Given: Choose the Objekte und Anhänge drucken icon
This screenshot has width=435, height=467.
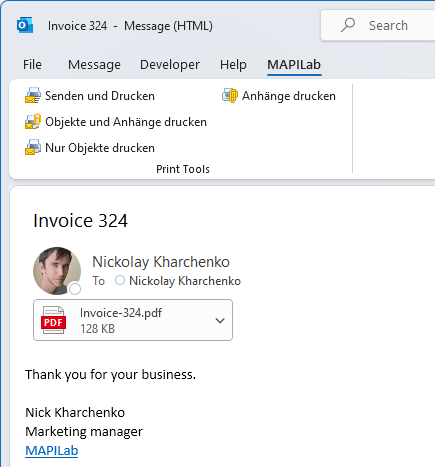Looking at the screenshot, I should click(x=33, y=122).
